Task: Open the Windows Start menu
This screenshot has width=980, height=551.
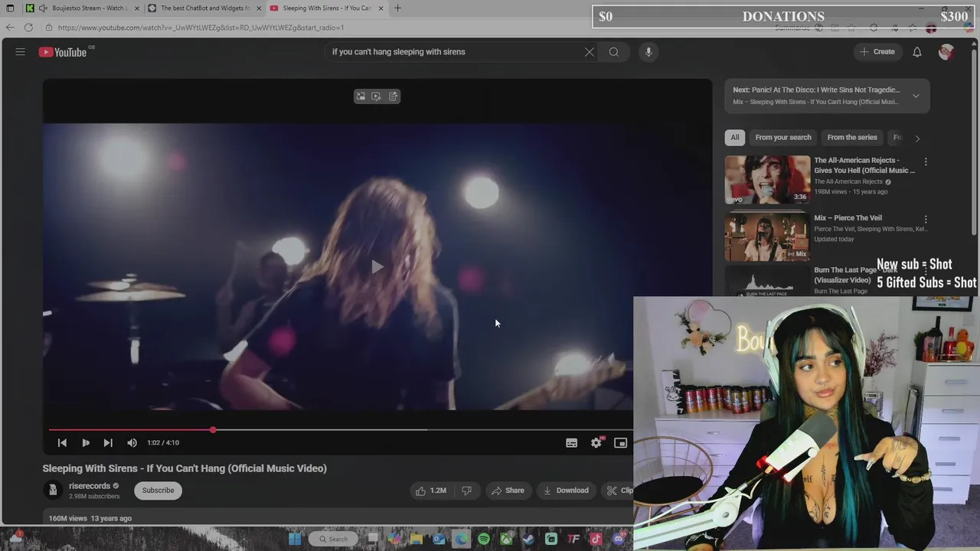Action: [295, 539]
